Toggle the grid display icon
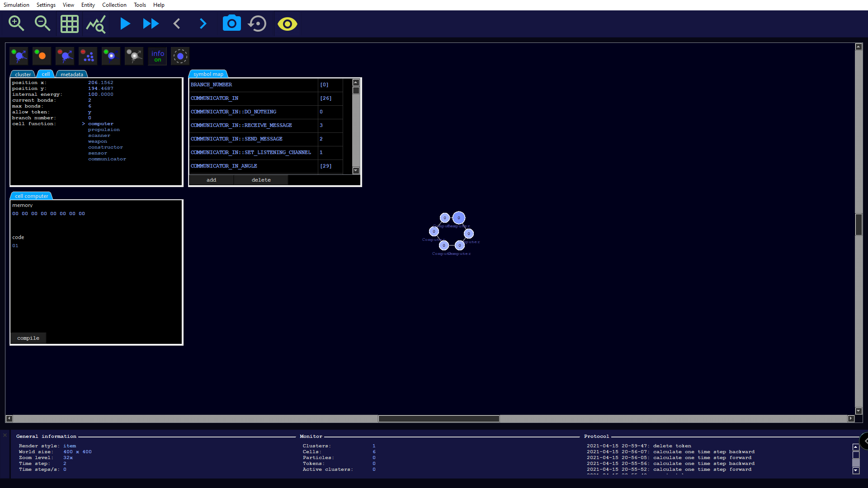 pyautogui.click(x=70, y=24)
